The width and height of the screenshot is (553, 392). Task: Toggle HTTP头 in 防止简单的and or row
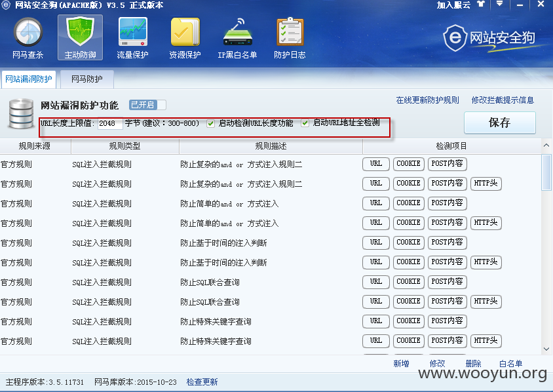[x=486, y=223]
